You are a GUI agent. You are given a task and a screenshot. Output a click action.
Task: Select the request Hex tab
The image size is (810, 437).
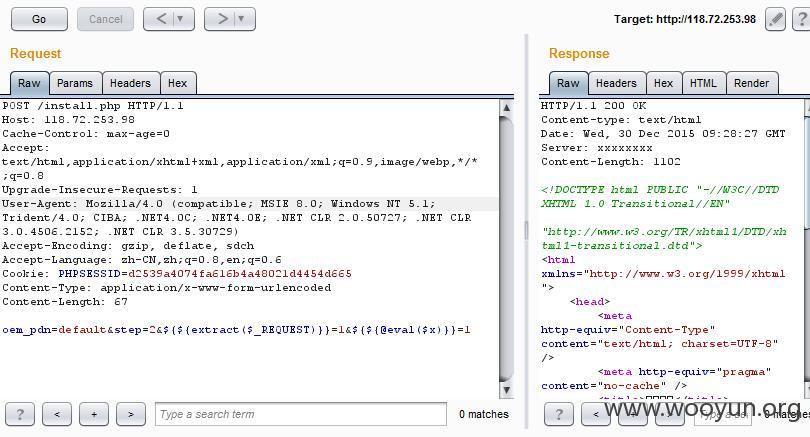[x=177, y=83]
